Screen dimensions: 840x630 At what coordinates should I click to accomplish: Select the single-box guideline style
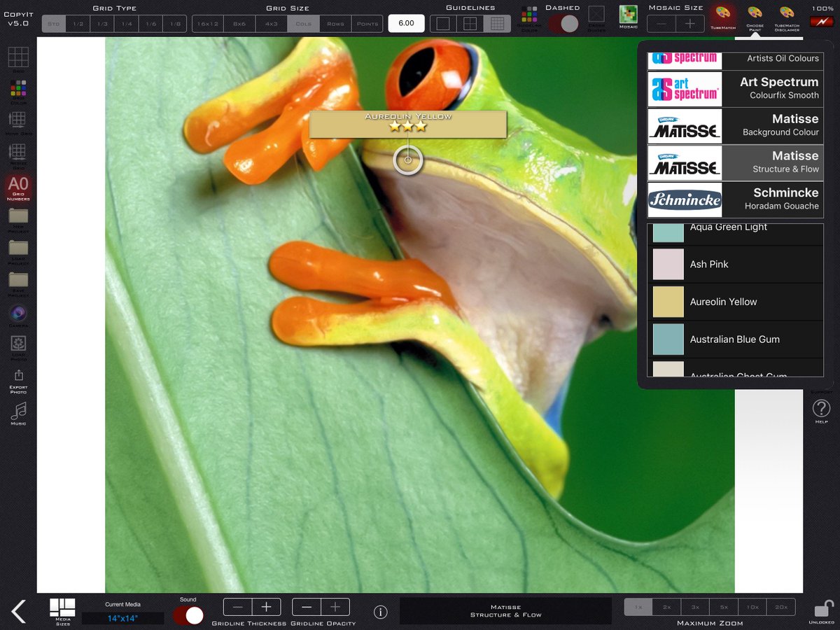click(x=443, y=23)
